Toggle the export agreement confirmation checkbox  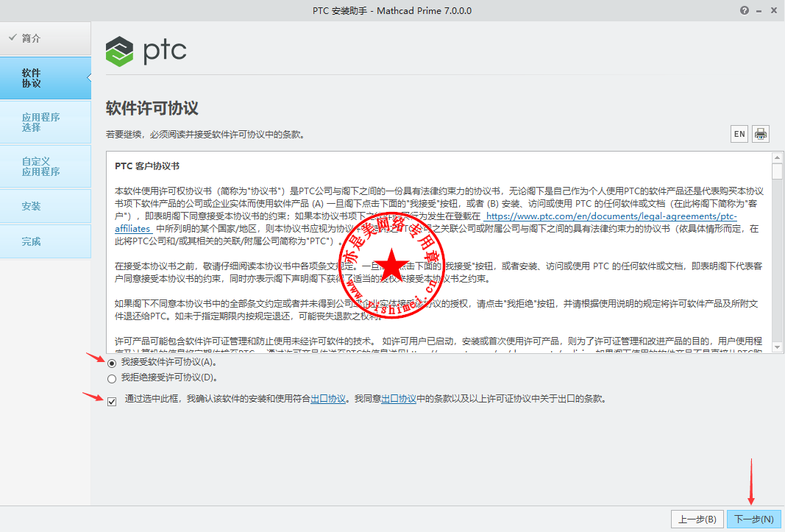click(112, 401)
